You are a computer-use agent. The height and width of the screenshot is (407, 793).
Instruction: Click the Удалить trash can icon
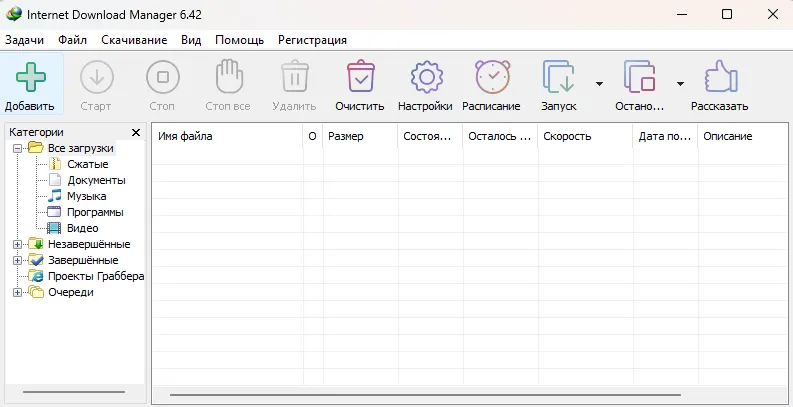tap(295, 76)
